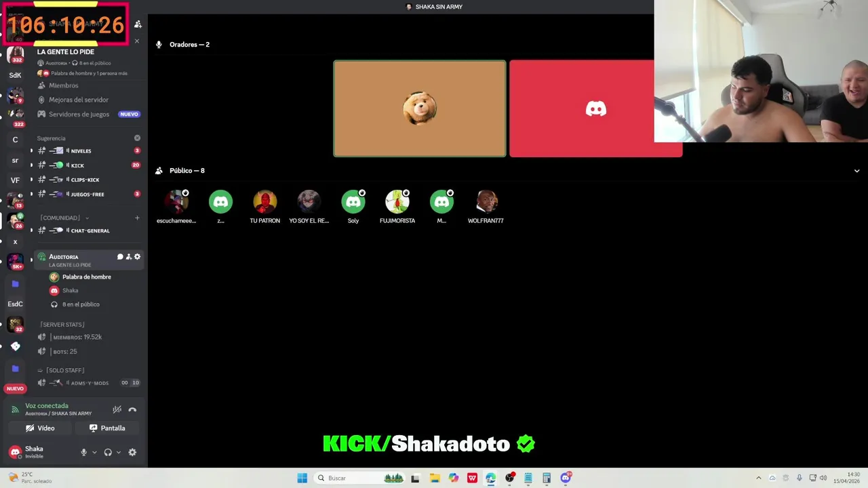
Task: Open the CLIPS-KICK channel
Action: pos(88,180)
